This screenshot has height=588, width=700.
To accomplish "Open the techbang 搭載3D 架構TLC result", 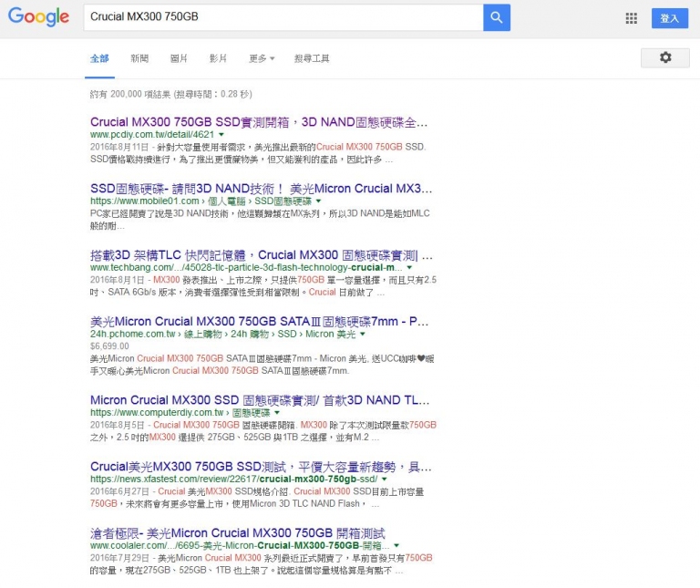I will (x=262, y=255).
